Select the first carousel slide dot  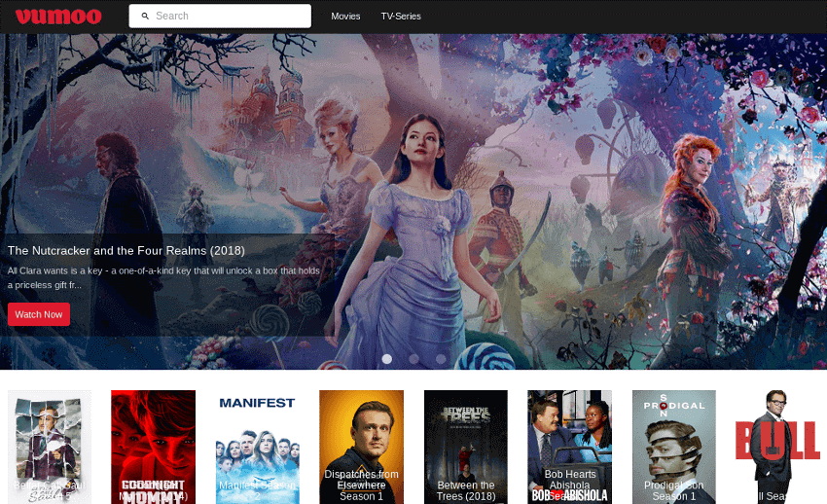(386, 359)
